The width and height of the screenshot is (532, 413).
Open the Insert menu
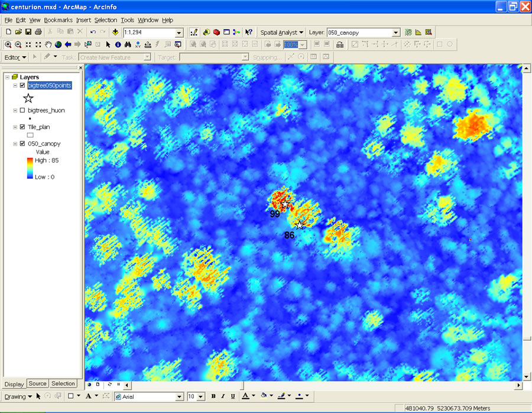click(x=83, y=20)
